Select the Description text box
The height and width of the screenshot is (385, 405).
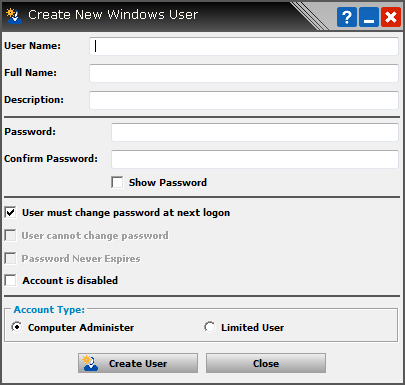click(244, 100)
